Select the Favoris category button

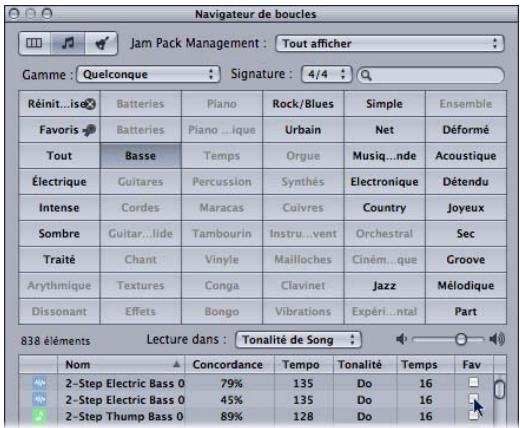(x=59, y=130)
